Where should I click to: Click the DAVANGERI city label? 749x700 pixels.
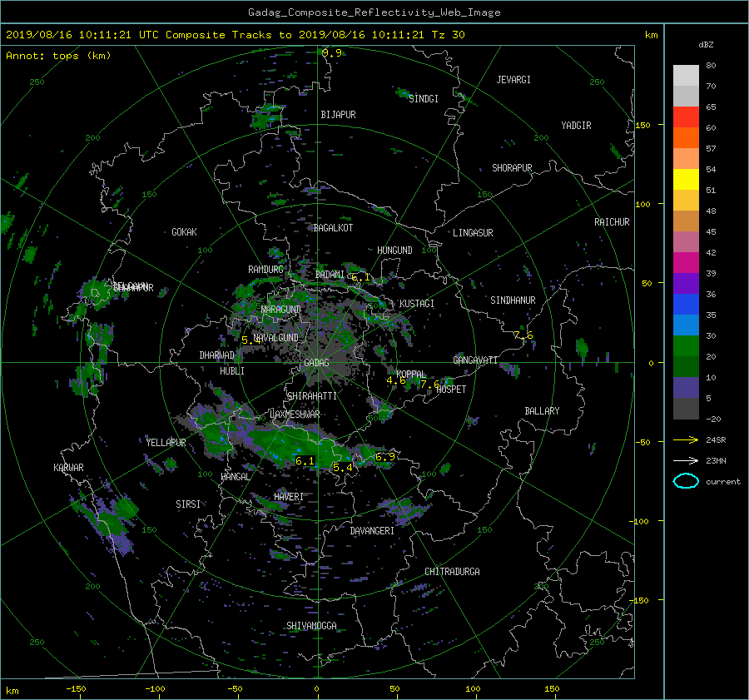(x=372, y=531)
